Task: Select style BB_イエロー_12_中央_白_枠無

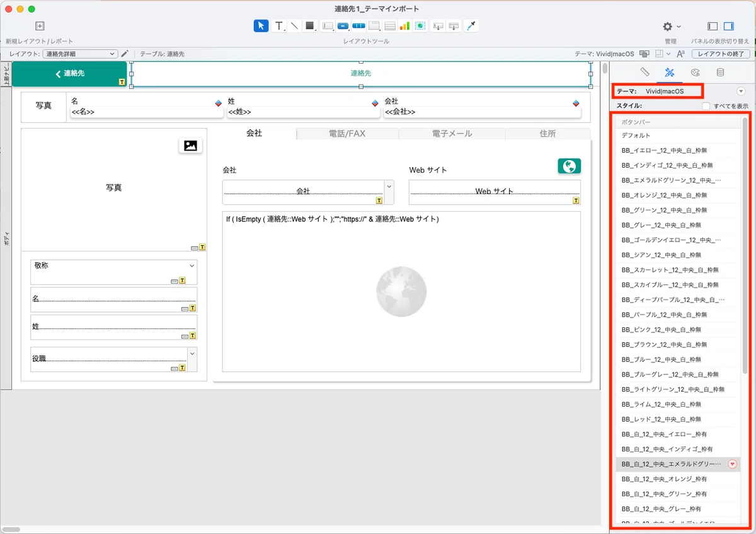Action: pos(679,150)
